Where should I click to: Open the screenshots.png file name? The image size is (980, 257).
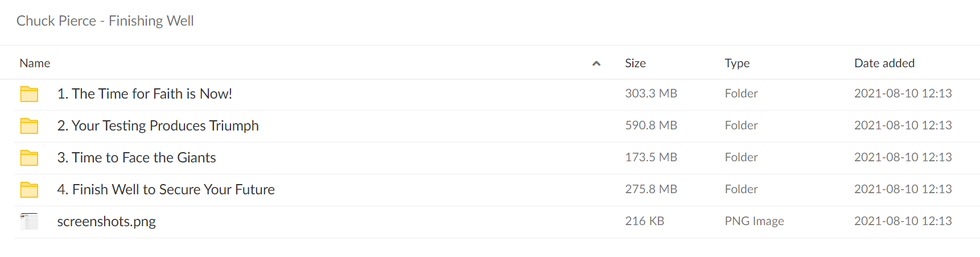(x=106, y=222)
